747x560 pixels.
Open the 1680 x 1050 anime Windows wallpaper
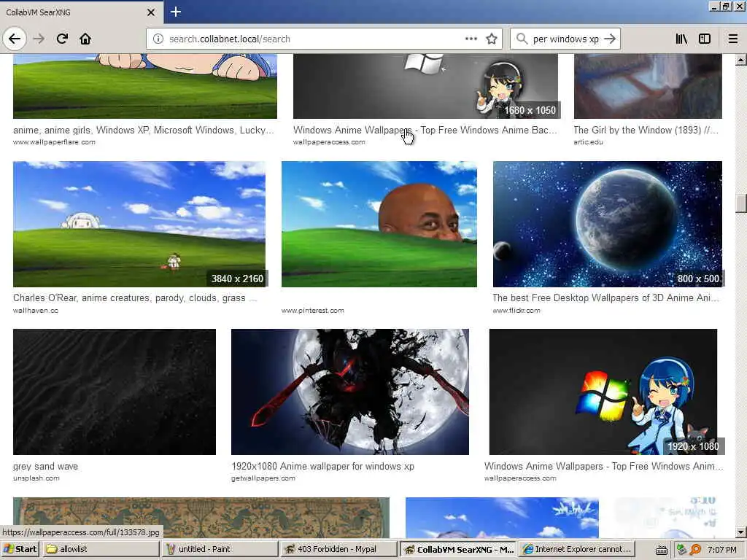[425, 86]
